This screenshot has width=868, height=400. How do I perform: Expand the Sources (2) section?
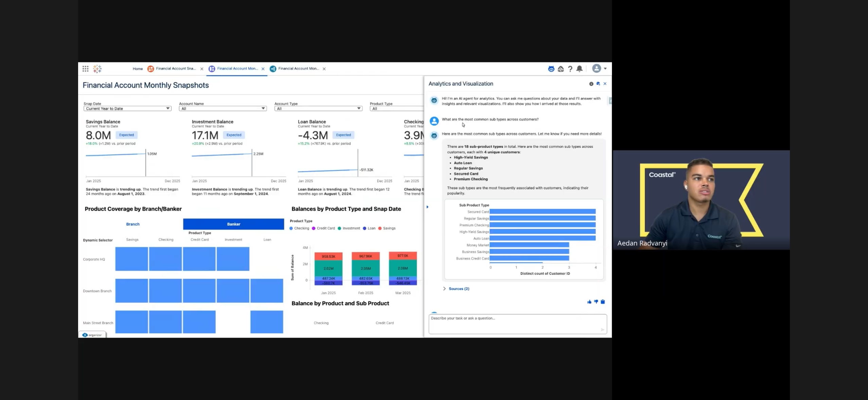pos(456,289)
